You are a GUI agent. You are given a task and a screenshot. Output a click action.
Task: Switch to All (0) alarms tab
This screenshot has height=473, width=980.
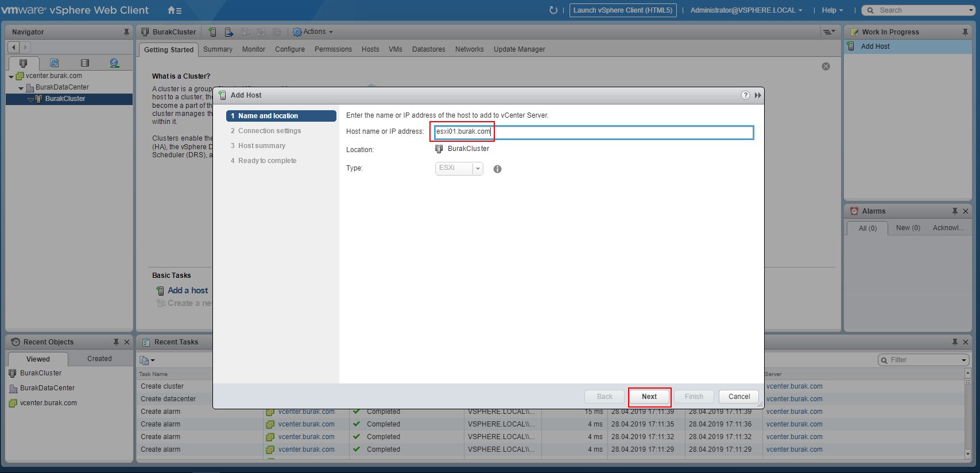tap(867, 228)
